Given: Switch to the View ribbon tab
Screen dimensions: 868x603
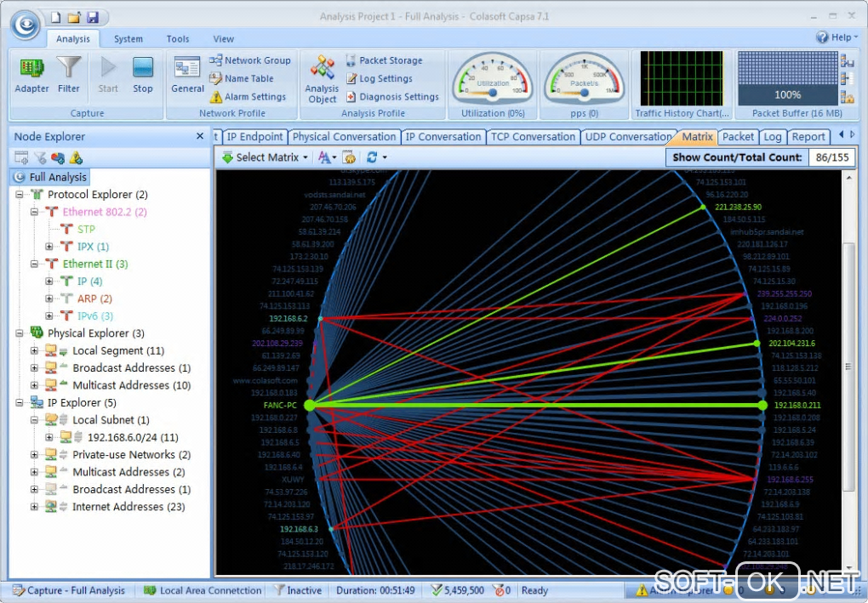Looking at the screenshot, I should click(x=223, y=39).
